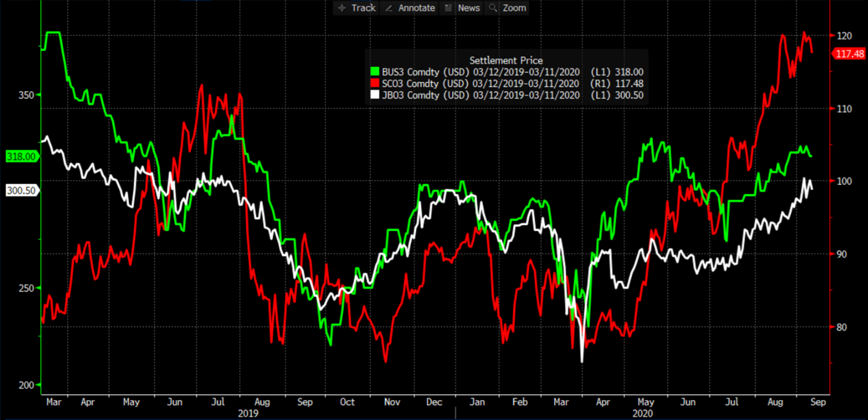Click the white JBO3 Comdty legend swatch
868x420 pixels.
click(375, 95)
